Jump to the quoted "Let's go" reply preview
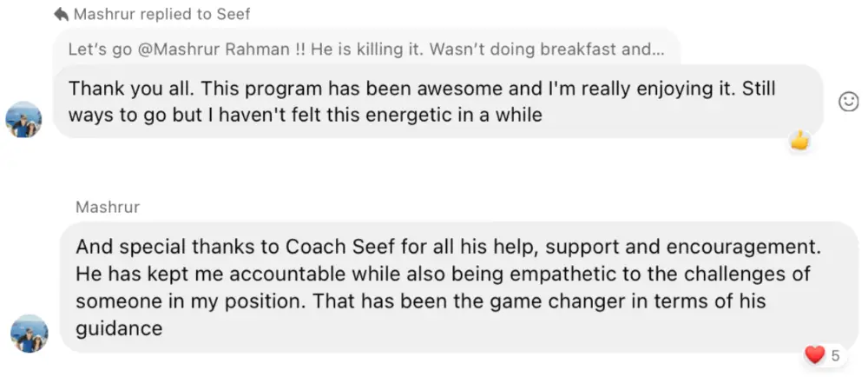Screen dimensions: 868x377 [365, 49]
